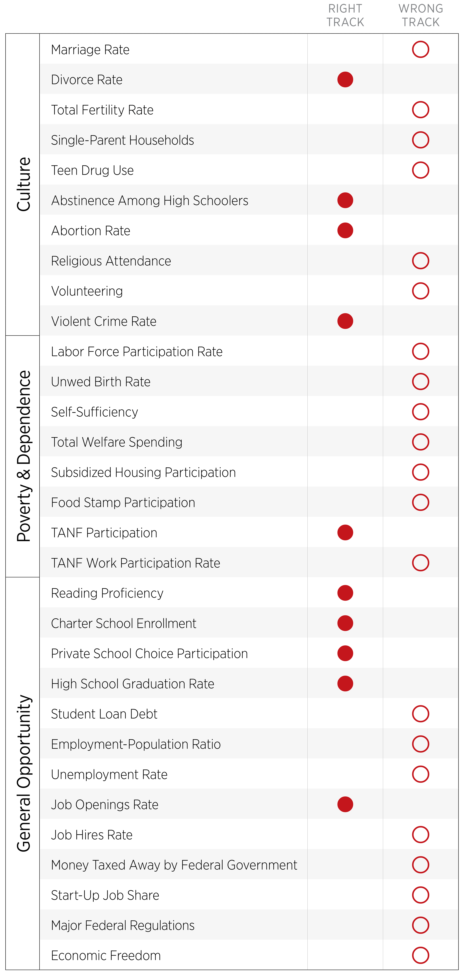This screenshot has height=980, width=463.
Task: Select the hollow circle beside Marriage Rate
Action: pos(420,49)
